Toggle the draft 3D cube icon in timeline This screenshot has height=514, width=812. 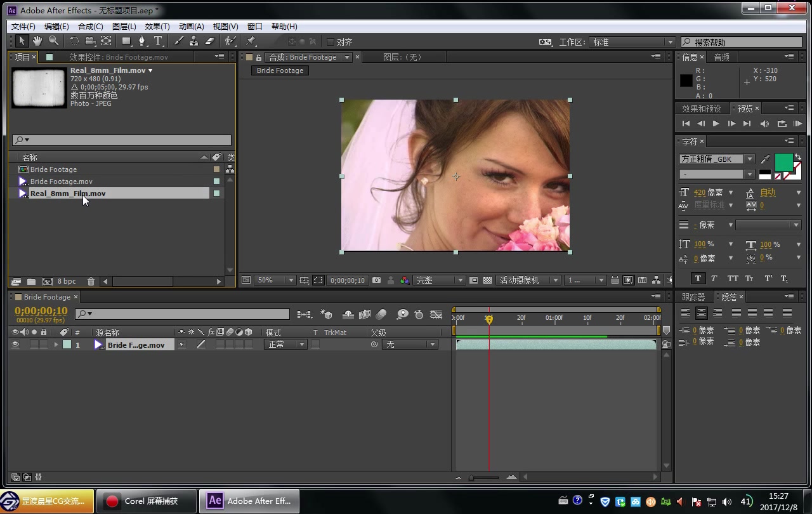click(x=327, y=314)
